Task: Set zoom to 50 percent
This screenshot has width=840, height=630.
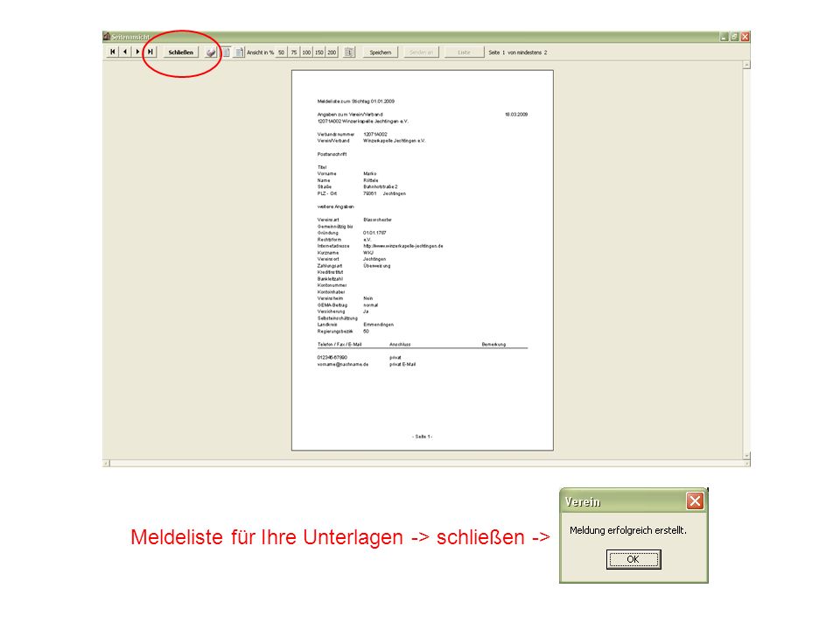Action: click(x=281, y=52)
